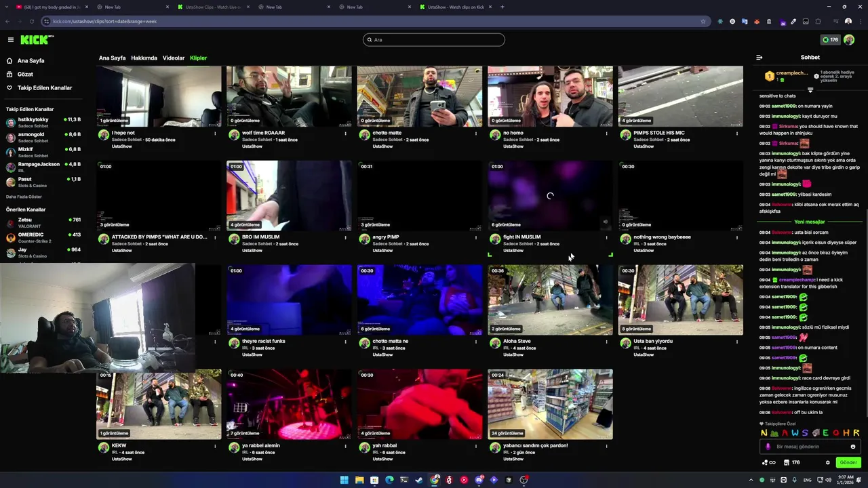Open options menu for no homo clip
Viewport: 868px width, 488px height.
[606, 134]
